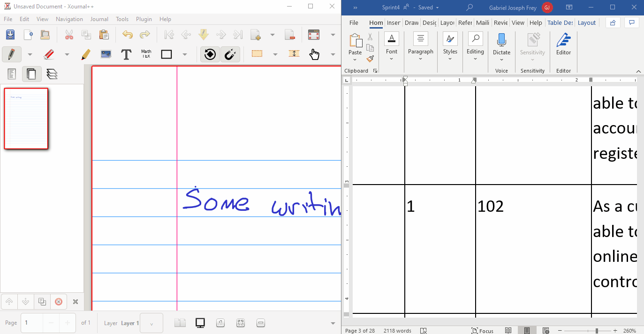This screenshot has height=334, width=644.
Task: Select the Hand tool
Action: click(x=314, y=55)
